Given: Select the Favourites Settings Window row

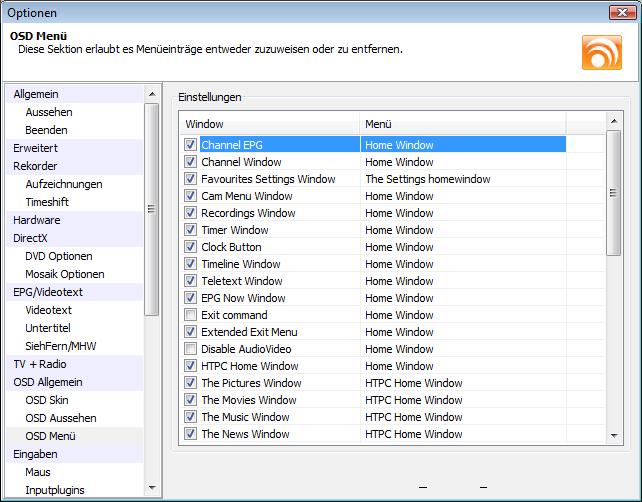Looking at the screenshot, I should click(268, 179).
